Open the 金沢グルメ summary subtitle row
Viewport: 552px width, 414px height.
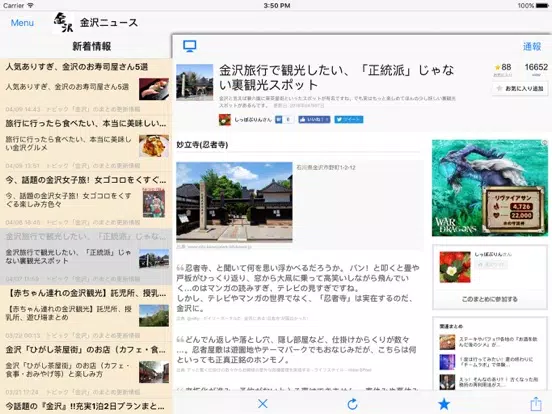coord(69,143)
